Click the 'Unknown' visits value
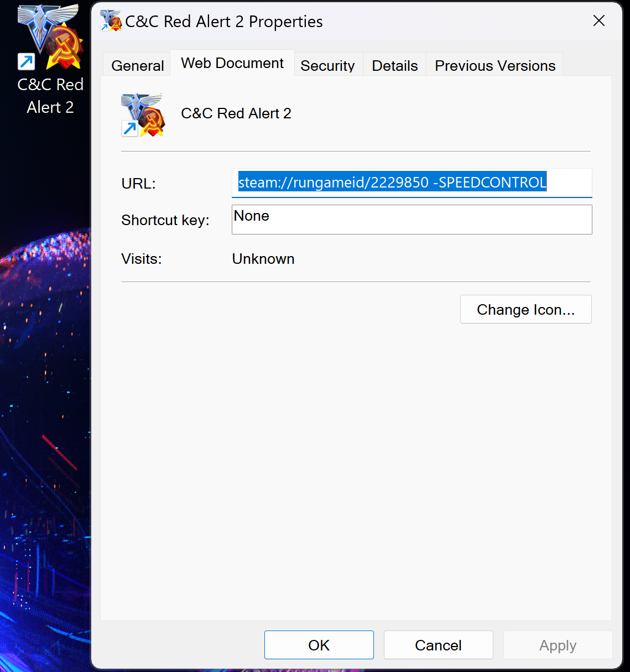 (x=263, y=259)
